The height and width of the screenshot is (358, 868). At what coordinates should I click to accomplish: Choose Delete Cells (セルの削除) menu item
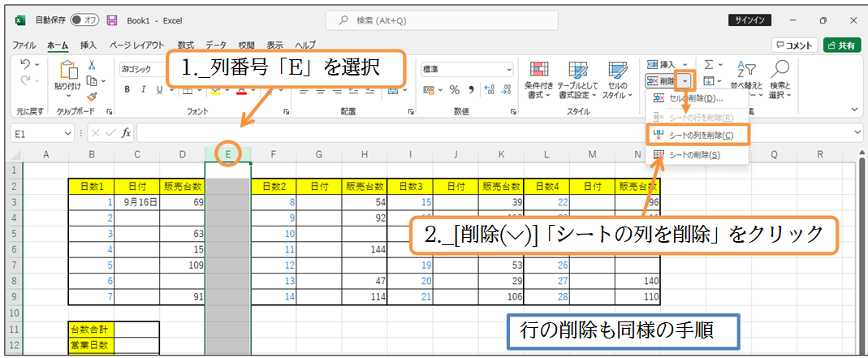pyautogui.click(x=697, y=98)
